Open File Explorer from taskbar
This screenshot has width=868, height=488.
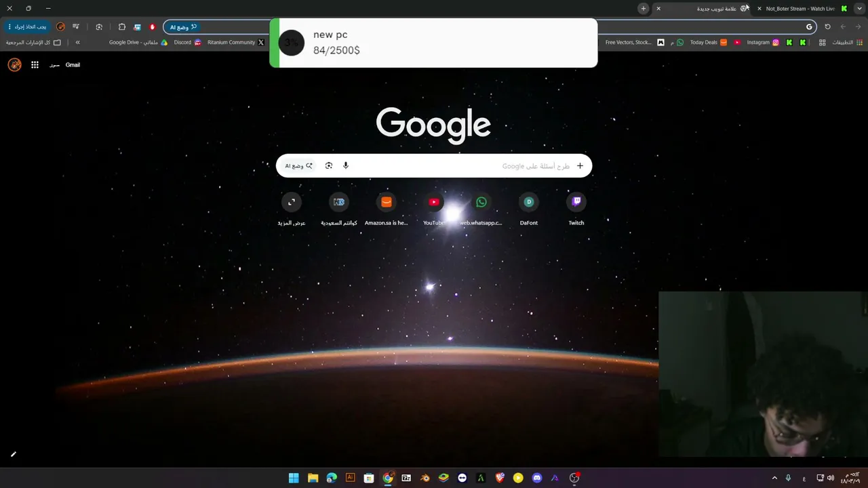click(x=313, y=478)
